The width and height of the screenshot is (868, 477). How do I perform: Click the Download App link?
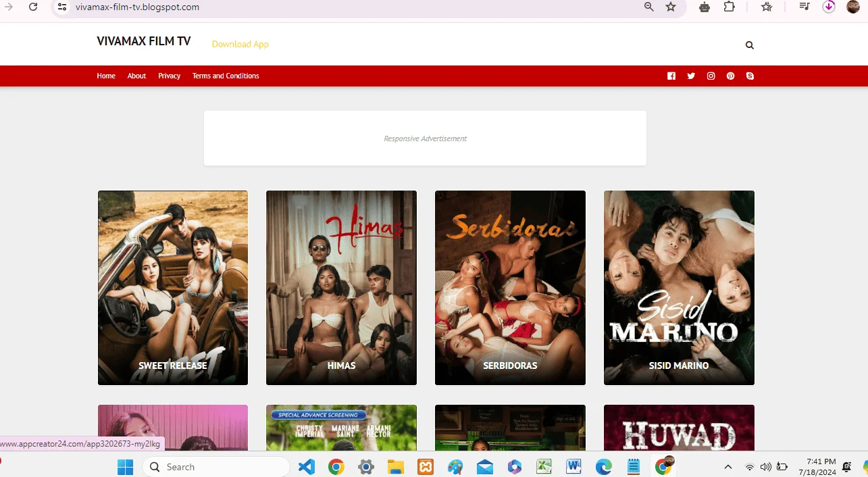click(x=240, y=44)
